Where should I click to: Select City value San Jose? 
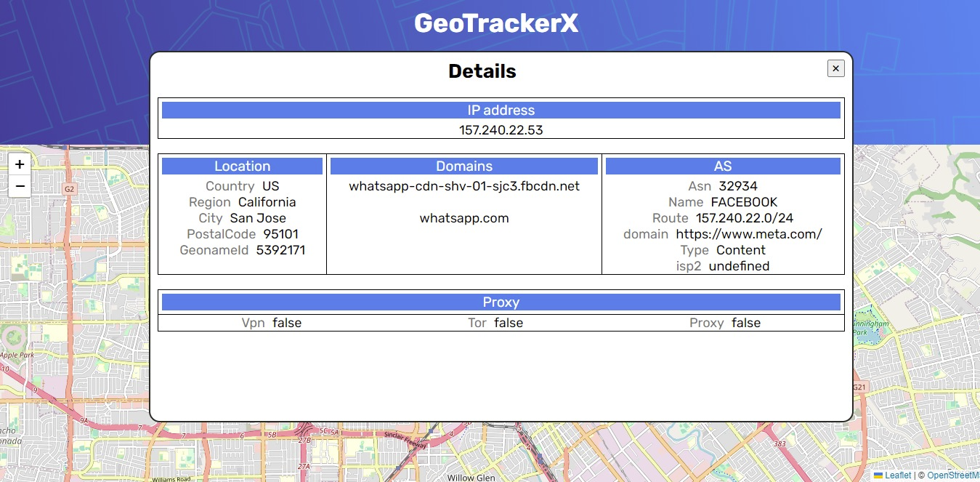click(x=258, y=218)
